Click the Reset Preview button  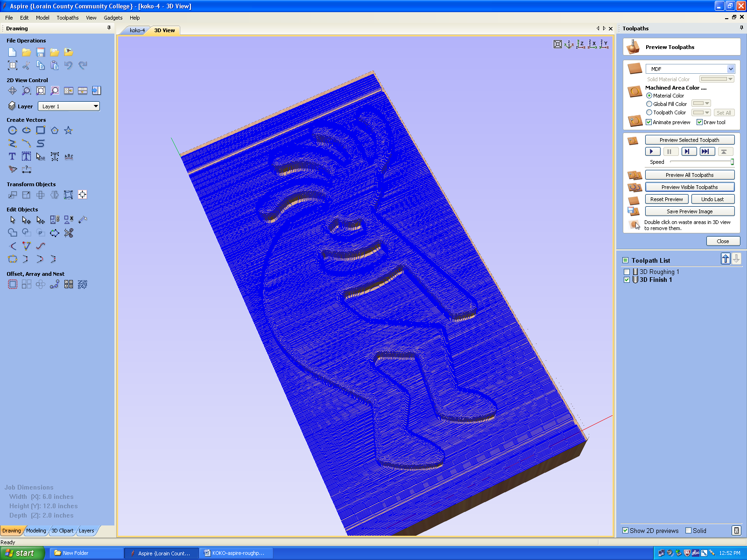coord(666,199)
